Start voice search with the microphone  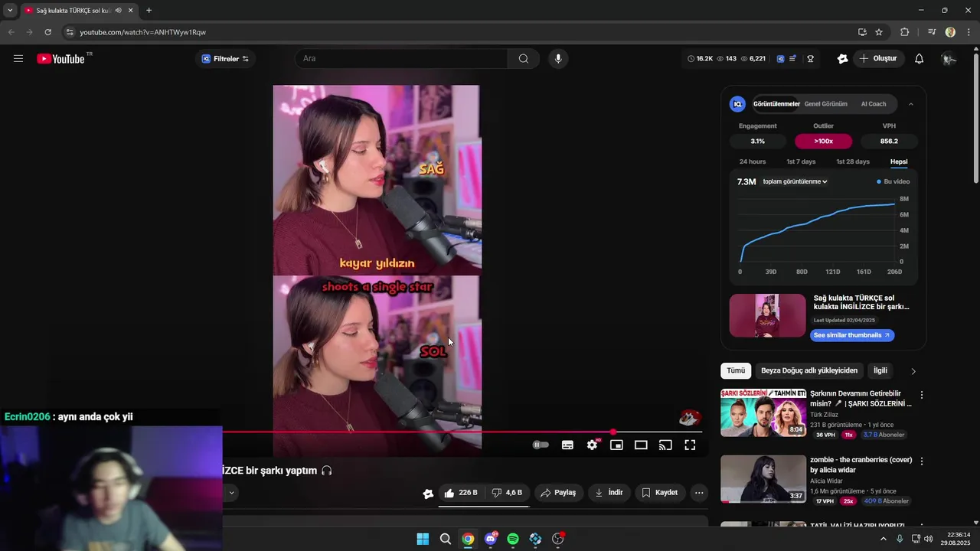point(558,59)
